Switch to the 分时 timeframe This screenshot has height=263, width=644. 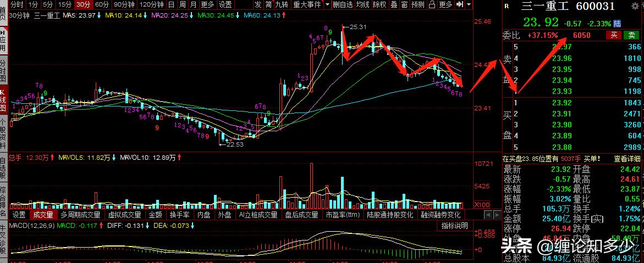coord(16,5)
